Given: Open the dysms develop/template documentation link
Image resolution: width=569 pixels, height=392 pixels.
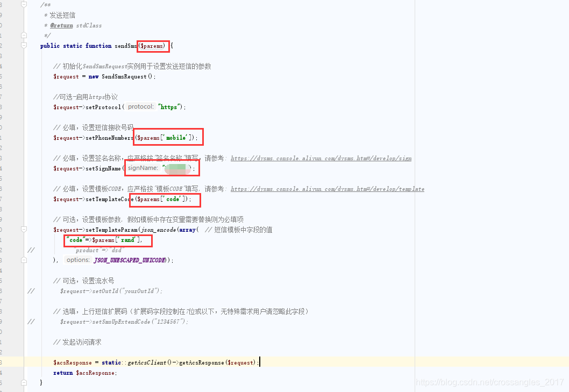Looking at the screenshot, I should (328, 189).
